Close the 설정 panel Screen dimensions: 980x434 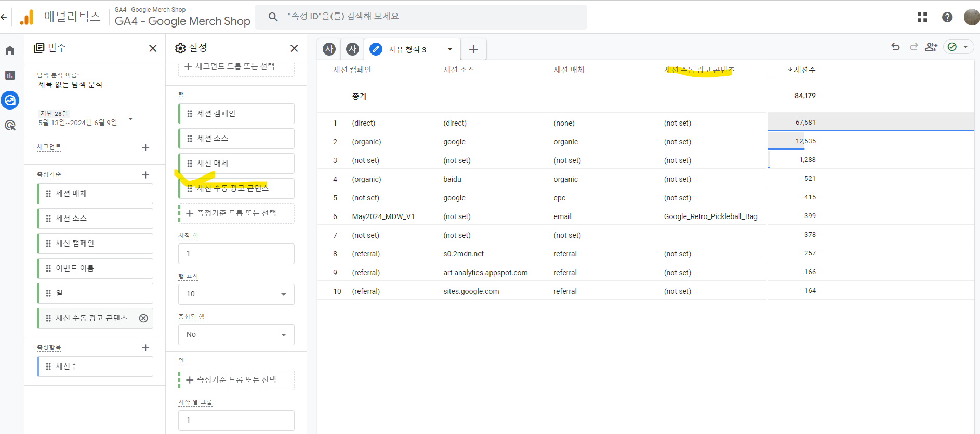click(x=294, y=48)
